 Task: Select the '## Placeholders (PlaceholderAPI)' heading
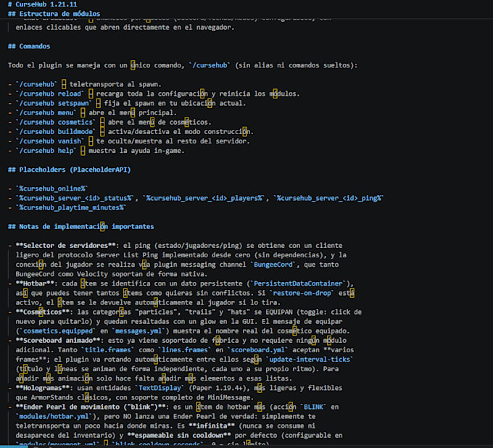tap(69, 170)
